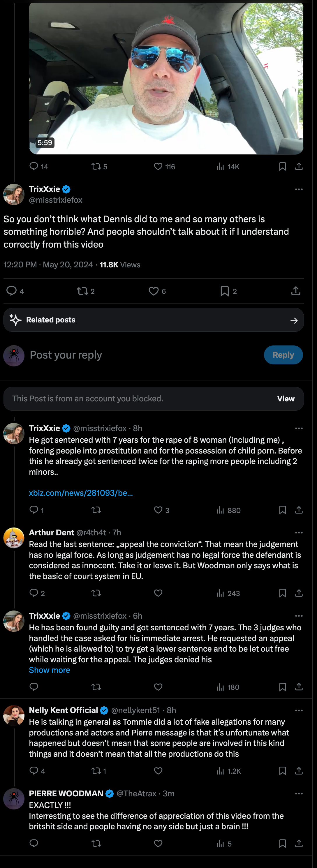The image size is (317, 868).
Task: Like TrixXxie's main post with 6 likes
Action: tap(154, 291)
